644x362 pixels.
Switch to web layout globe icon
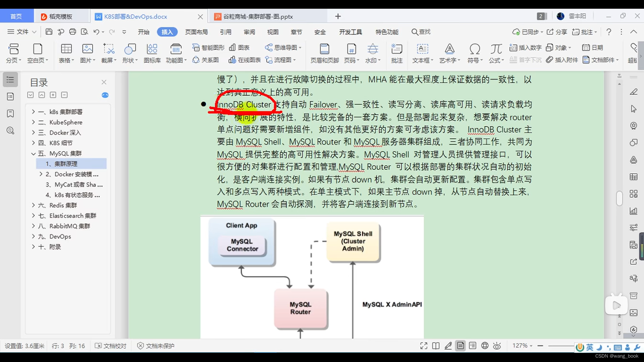point(485,346)
